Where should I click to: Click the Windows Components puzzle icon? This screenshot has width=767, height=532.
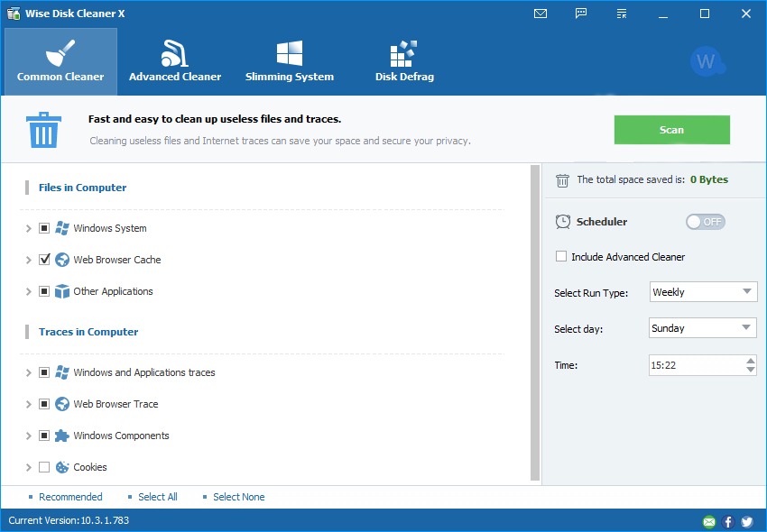coord(62,436)
